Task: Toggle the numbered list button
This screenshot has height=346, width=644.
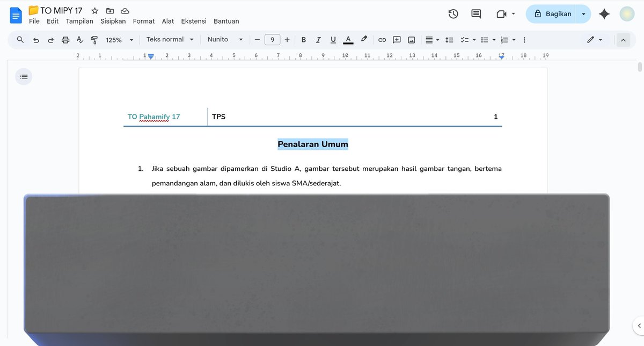Action: point(504,40)
